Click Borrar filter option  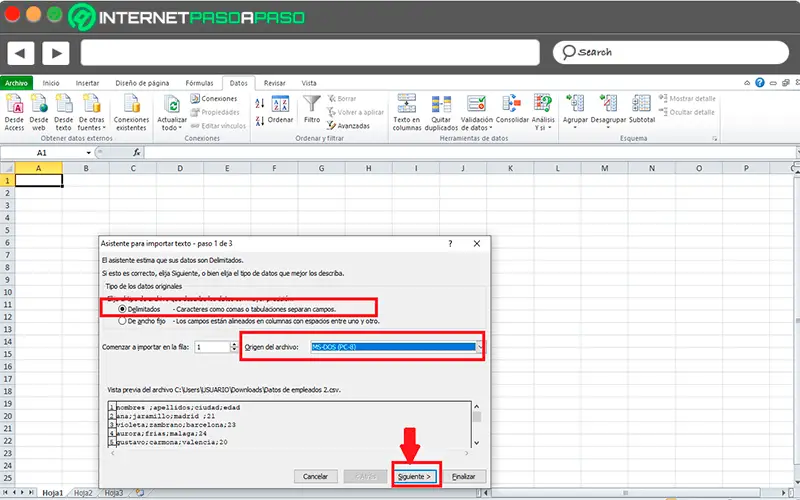pyautogui.click(x=341, y=98)
